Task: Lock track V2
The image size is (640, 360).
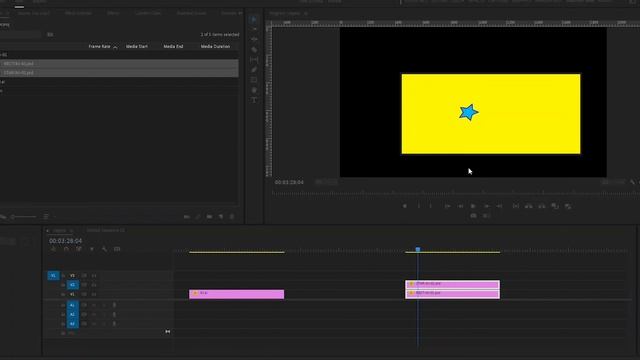Action: point(63,285)
